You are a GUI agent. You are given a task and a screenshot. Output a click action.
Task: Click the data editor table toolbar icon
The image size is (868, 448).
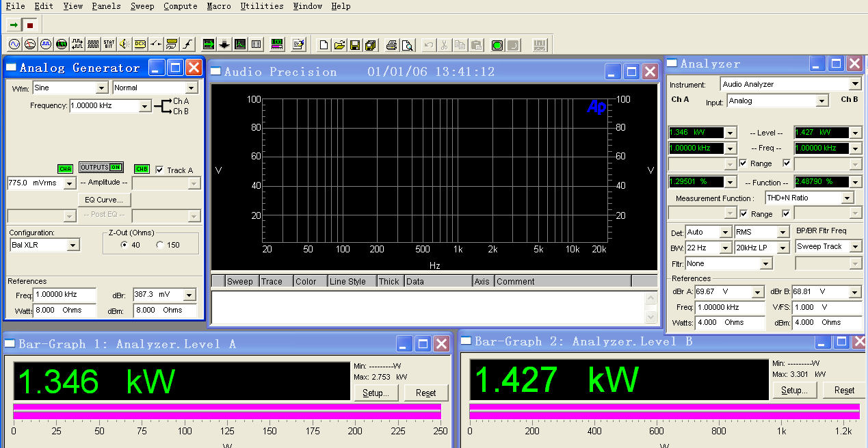(256, 44)
